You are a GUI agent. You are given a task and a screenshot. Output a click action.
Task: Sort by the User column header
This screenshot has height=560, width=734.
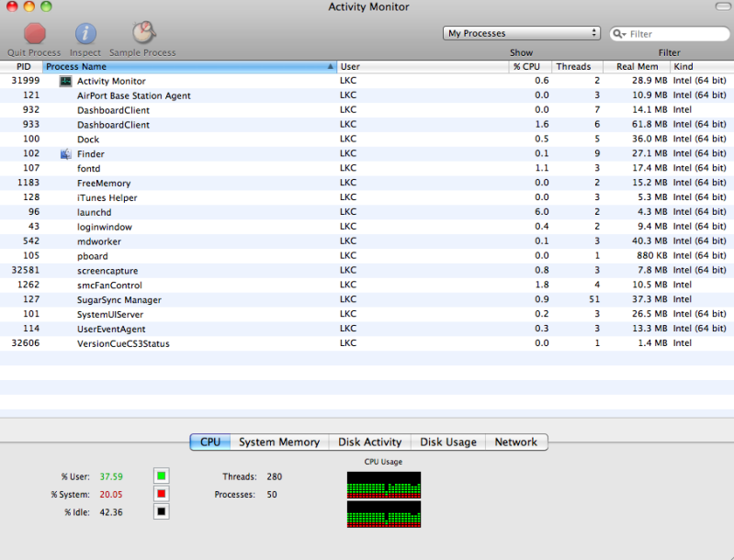[x=423, y=66]
